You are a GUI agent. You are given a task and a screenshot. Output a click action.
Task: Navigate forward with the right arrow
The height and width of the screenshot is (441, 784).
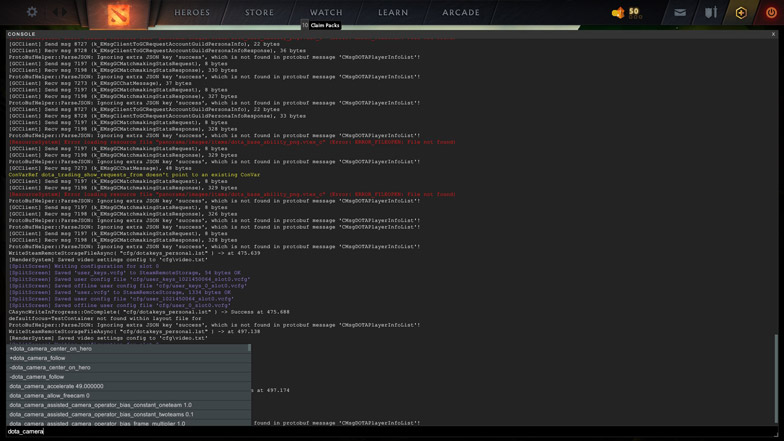tap(64, 12)
